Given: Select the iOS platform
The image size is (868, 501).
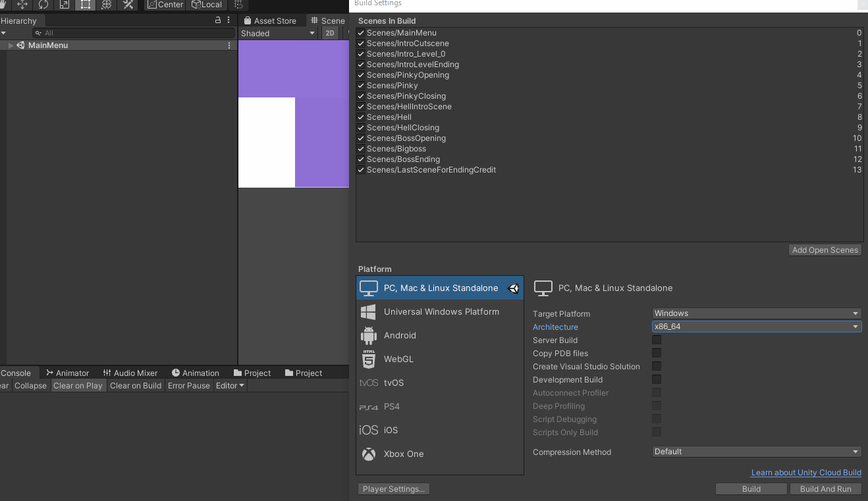Looking at the screenshot, I should [440, 431].
